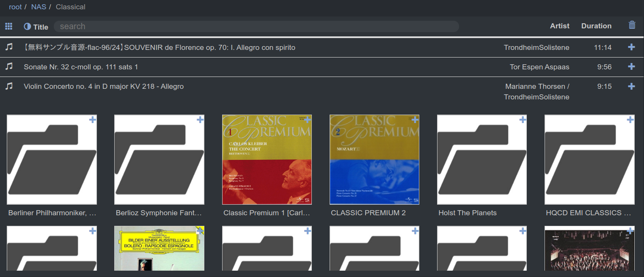Play SOUVENIR de Florence op. 70 track title

coord(160,47)
